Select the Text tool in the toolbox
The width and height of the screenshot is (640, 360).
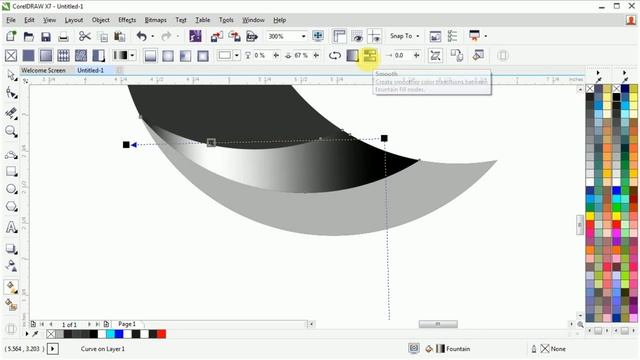click(11, 227)
